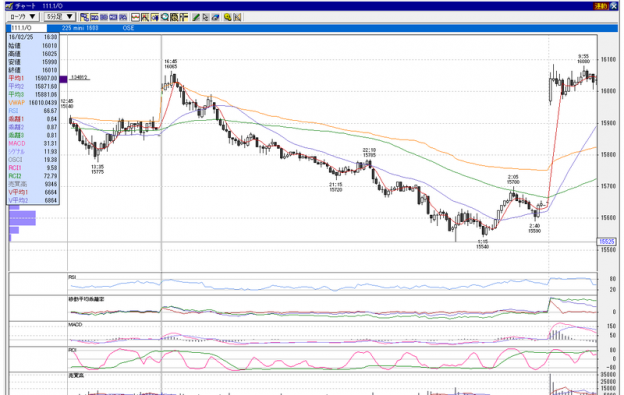Select the red line chart indicator icon
This screenshot has width=624, height=395.
[136, 17]
